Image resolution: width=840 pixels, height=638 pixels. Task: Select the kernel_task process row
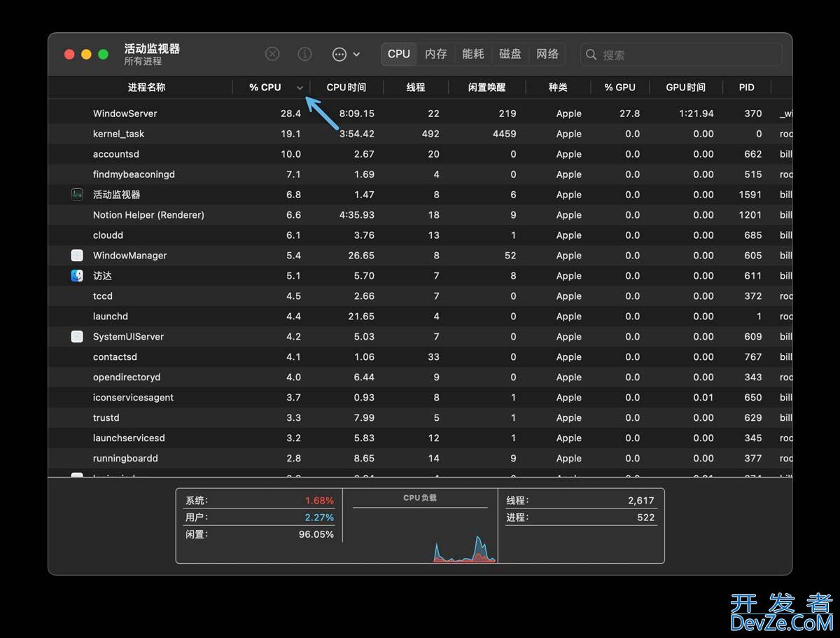point(420,134)
